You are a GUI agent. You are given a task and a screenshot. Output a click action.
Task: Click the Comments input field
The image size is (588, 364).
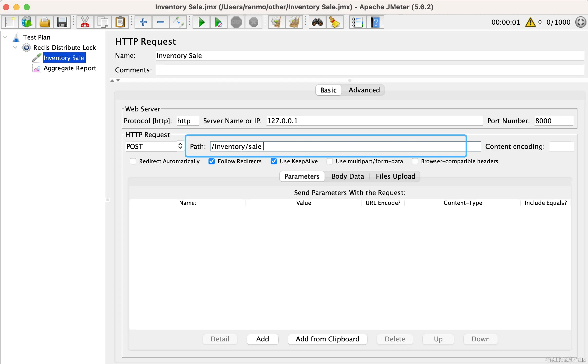pyautogui.click(x=370, y=70)
